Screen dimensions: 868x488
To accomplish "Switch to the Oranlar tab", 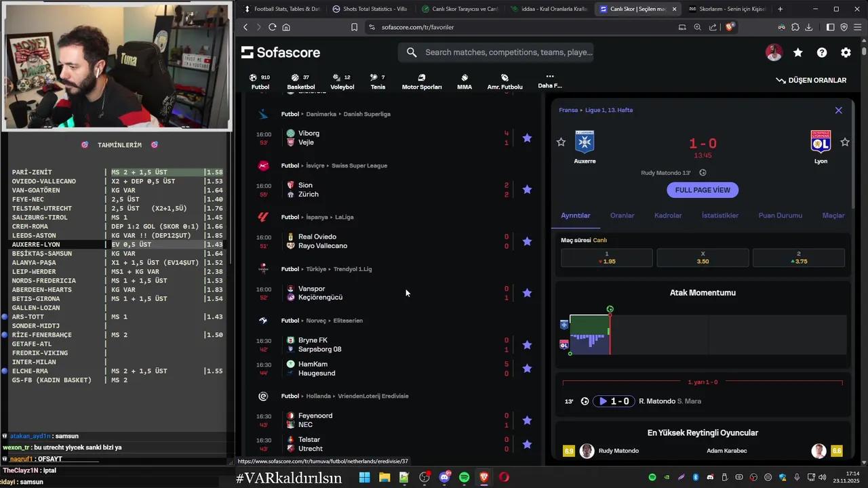I will tap(622, 216).
